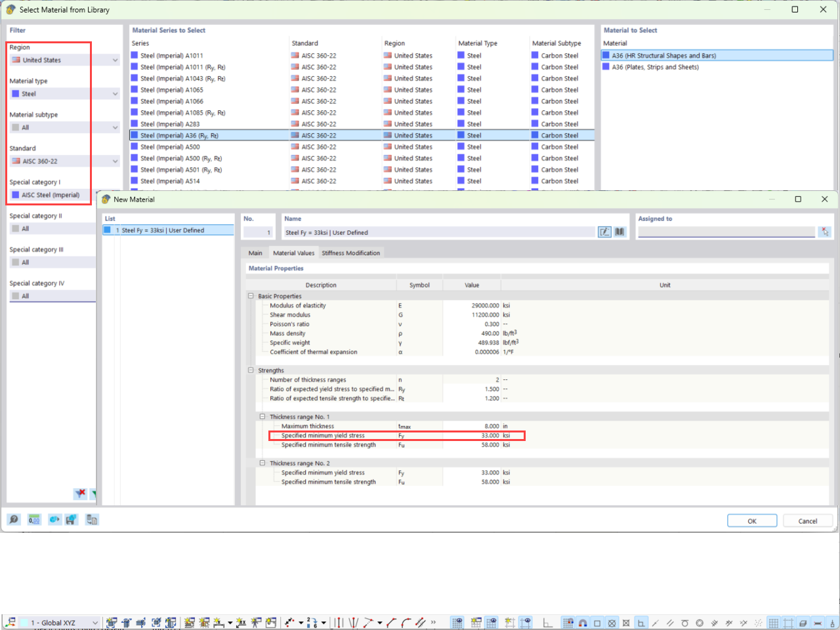Image resolution: width=840 pixels, height=630 pixels.
Task: Switch to the Main tab
Action: click(255, 253)
